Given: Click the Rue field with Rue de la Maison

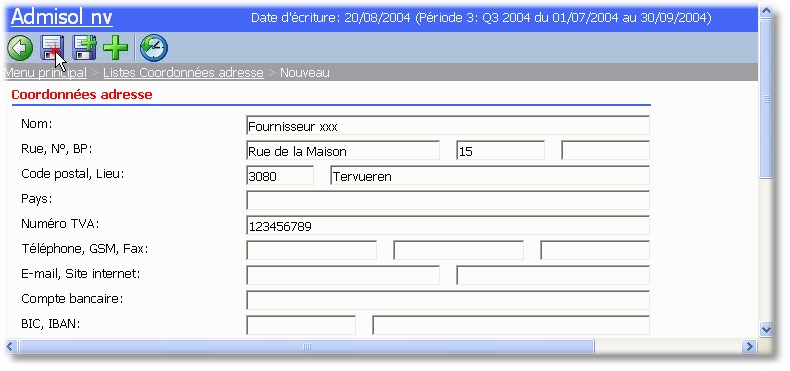Looking at the screenshot, I should pos(343,151).
